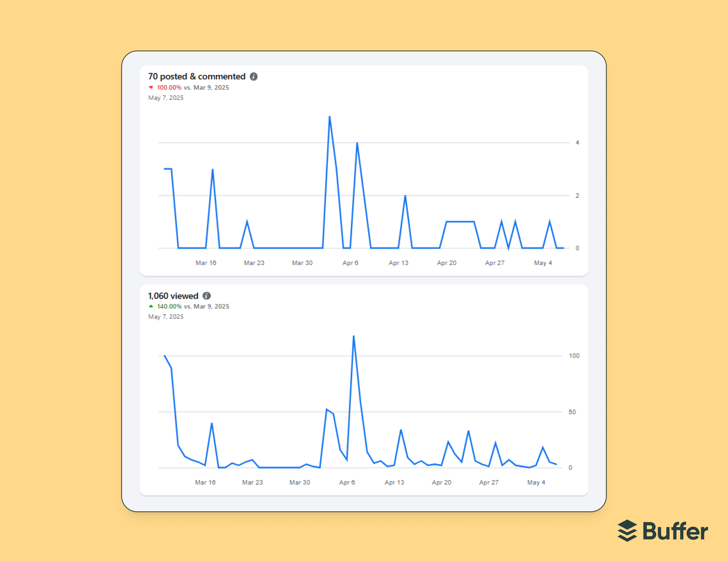Click 'May 4' axis label in posted chart
This screenshot has width=728, height=562.
tap(543, 263)
